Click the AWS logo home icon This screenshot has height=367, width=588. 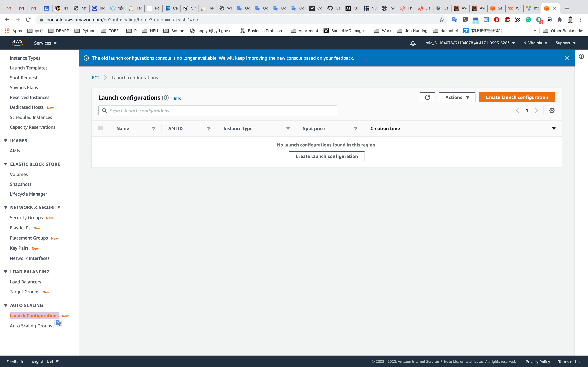click(x=18, y=43)
